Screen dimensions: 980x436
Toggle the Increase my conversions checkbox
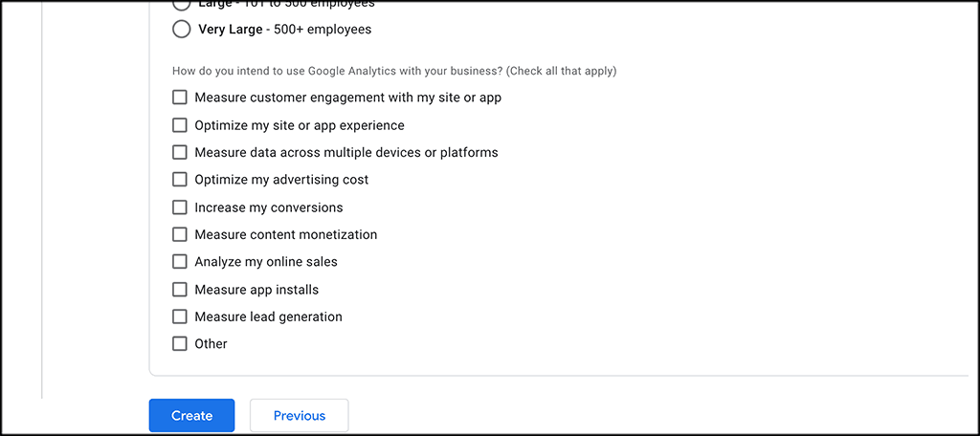[x=180, y=207]
